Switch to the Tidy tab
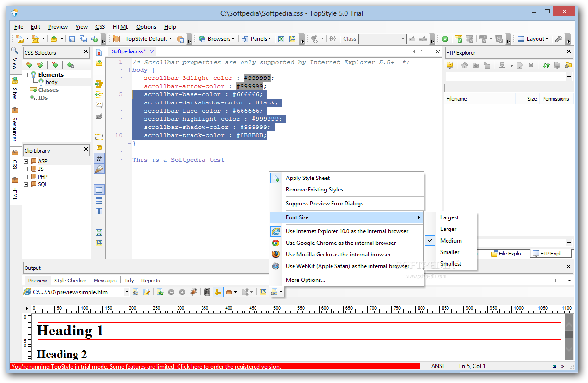588x383 pixels. coord(129,281)
